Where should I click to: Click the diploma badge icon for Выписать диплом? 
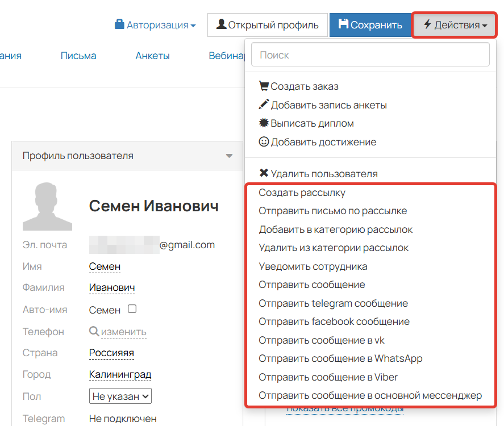(264, 123)
